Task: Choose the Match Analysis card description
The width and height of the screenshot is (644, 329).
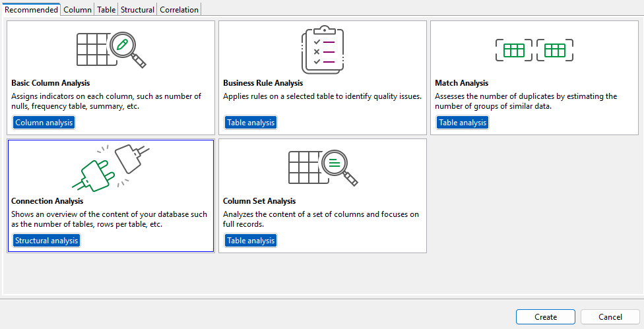Action: pos(526,101)
